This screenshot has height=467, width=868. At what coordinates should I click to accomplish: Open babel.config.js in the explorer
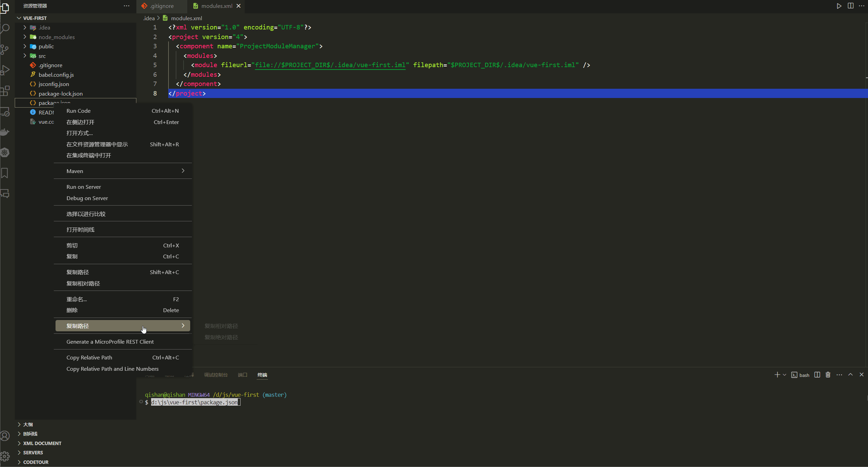pyautogui.click(x=56, y=75)
